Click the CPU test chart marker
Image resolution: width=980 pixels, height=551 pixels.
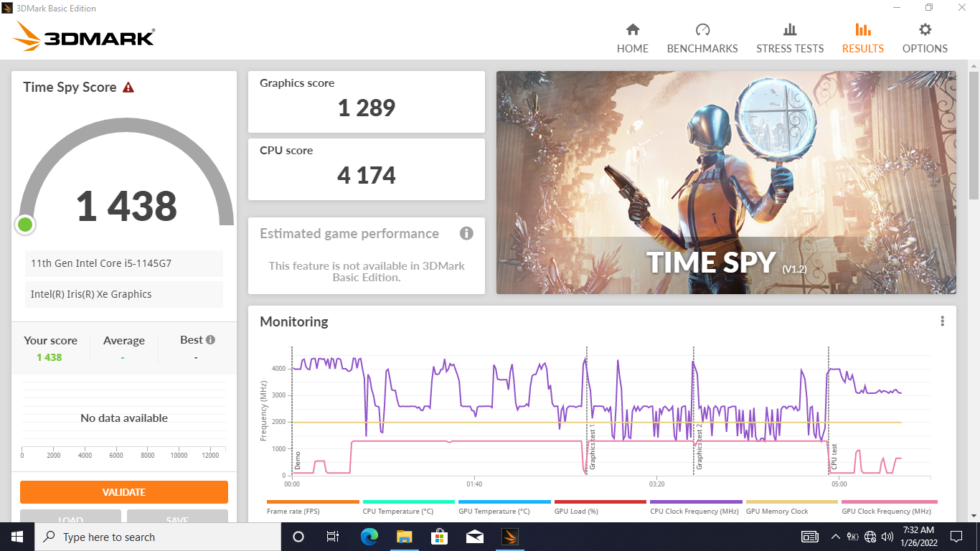[834, 457]
